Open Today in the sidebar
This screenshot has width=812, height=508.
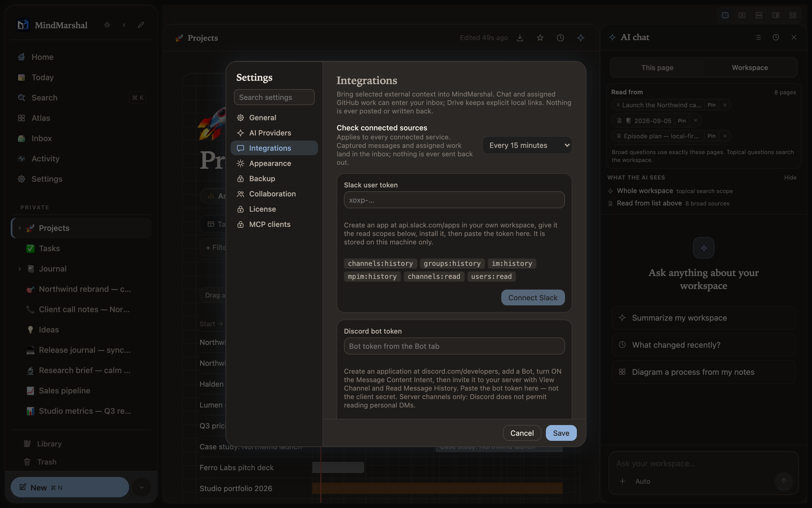(x=81, y=77)
